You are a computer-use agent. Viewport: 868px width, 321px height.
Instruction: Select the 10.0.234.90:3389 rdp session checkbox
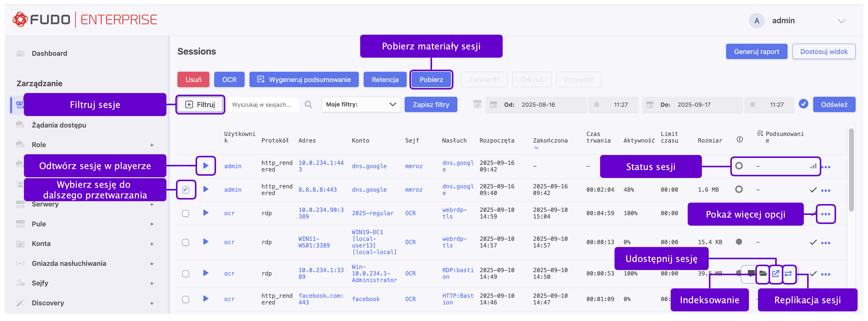186,213
